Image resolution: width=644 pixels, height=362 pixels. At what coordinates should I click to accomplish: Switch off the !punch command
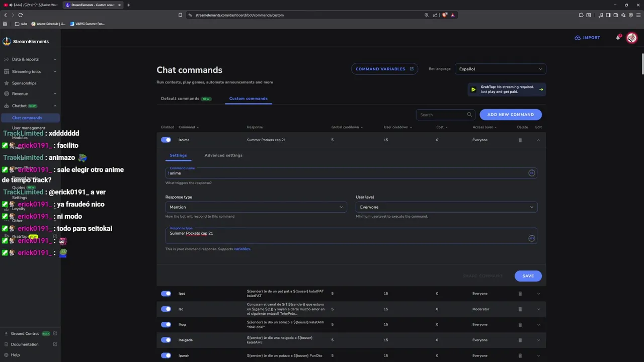click(166, 355)
